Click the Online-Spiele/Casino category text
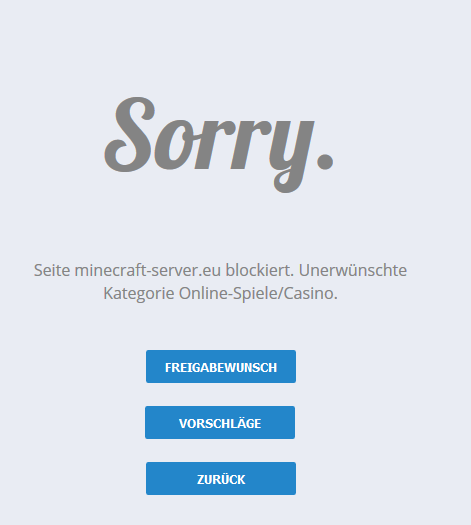 (258, 294)
